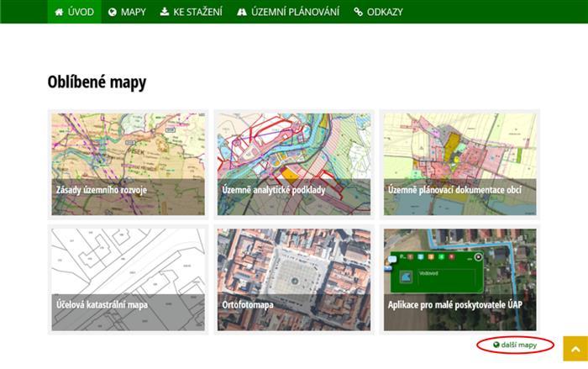Open the ÚZEMNÍ PLÁNOVÁNÍ menu
The image size is (588, 369).
pos(294,12)
